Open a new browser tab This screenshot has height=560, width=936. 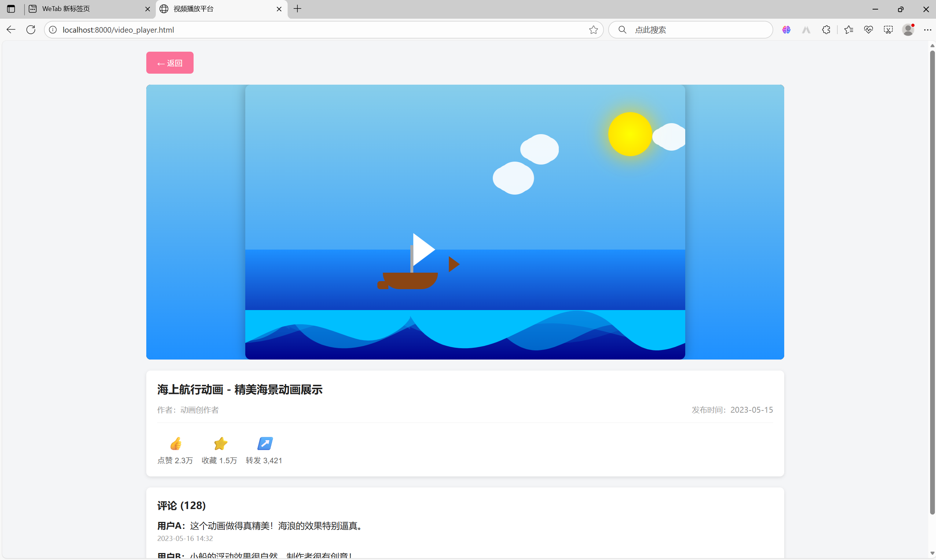point(297,9)
